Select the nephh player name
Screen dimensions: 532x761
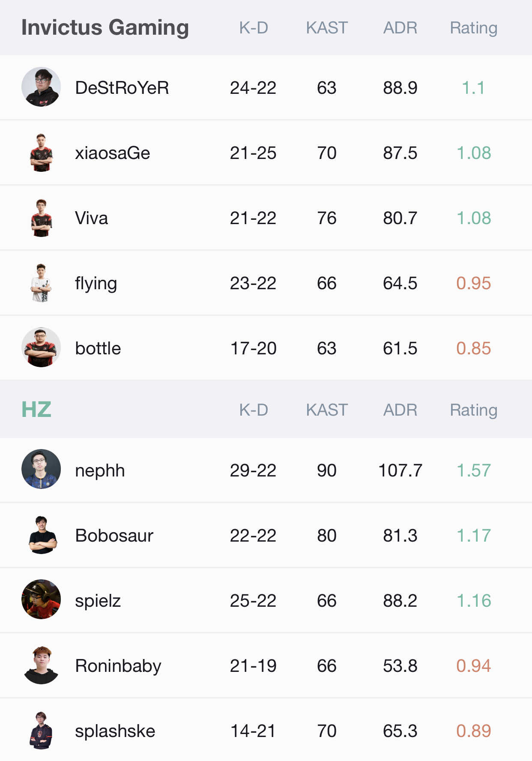coord(100,470)
